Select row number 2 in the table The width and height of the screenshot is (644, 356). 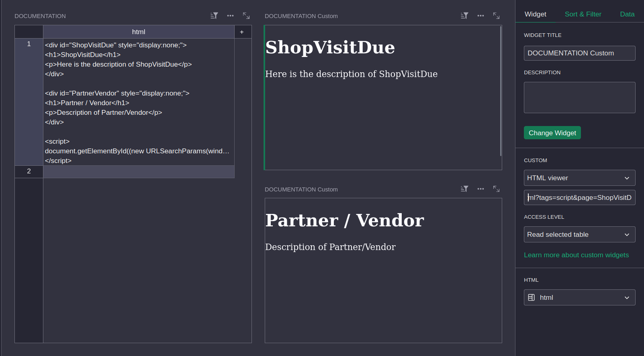pos(29,171)
